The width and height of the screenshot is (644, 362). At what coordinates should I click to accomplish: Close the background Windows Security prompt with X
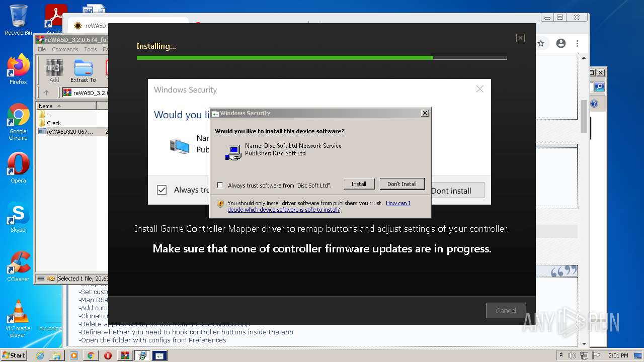[479, 89]
